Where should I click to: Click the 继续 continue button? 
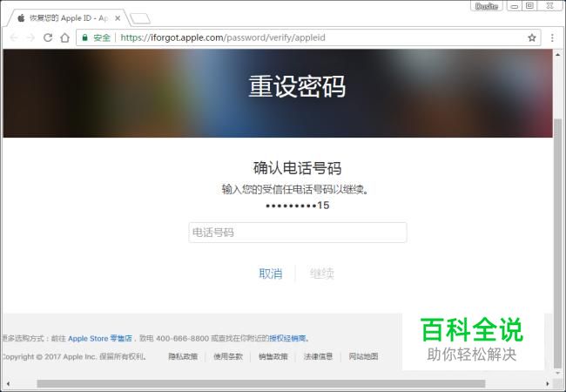[x=322, y=274]
